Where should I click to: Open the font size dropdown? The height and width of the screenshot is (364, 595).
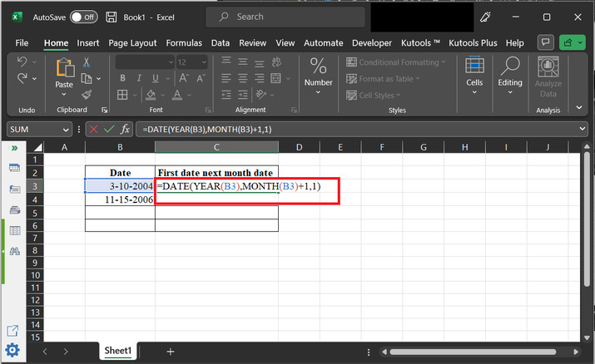tap(206, 62)
